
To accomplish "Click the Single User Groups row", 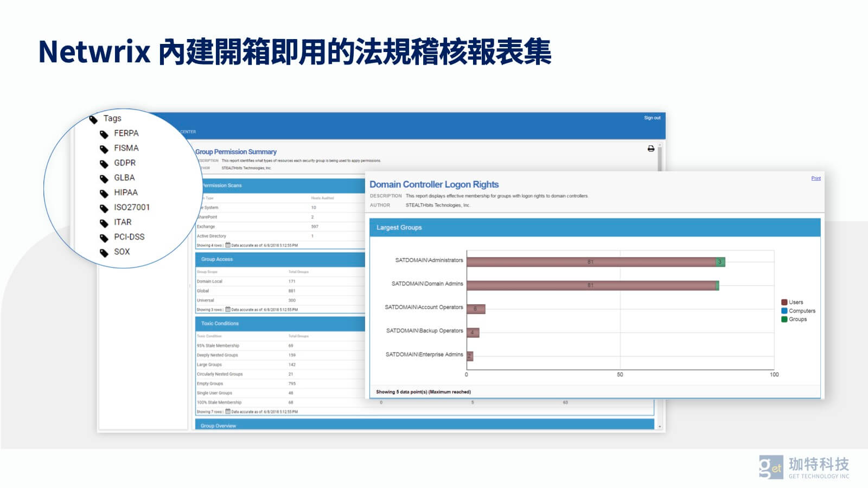I will pyautogui.click(x=280, y=393).
